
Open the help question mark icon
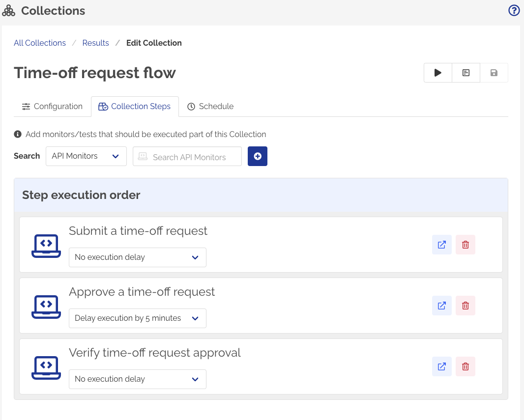click(x=514, y=10)
